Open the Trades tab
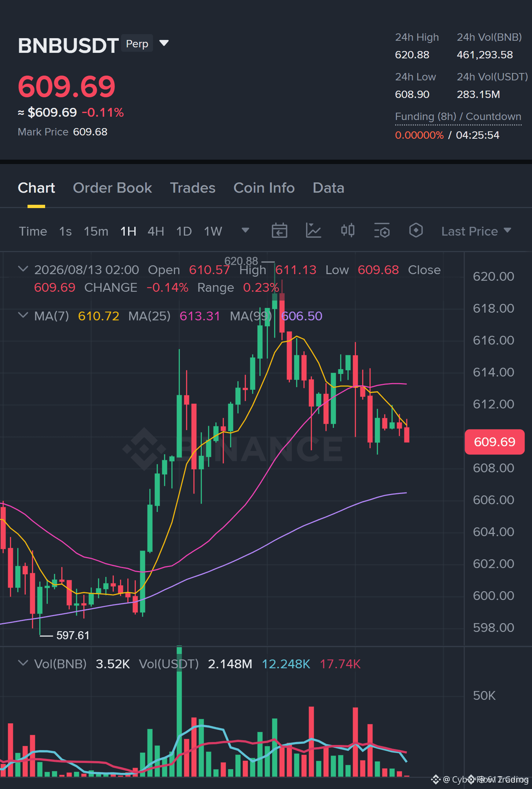Viewport: 532px width, 789px height. point(193,188)
